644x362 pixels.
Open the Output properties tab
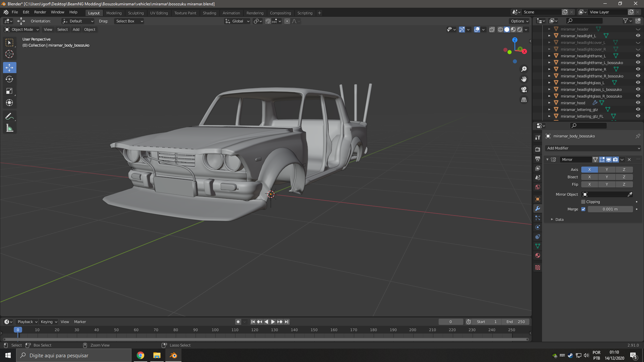(538, 159)
